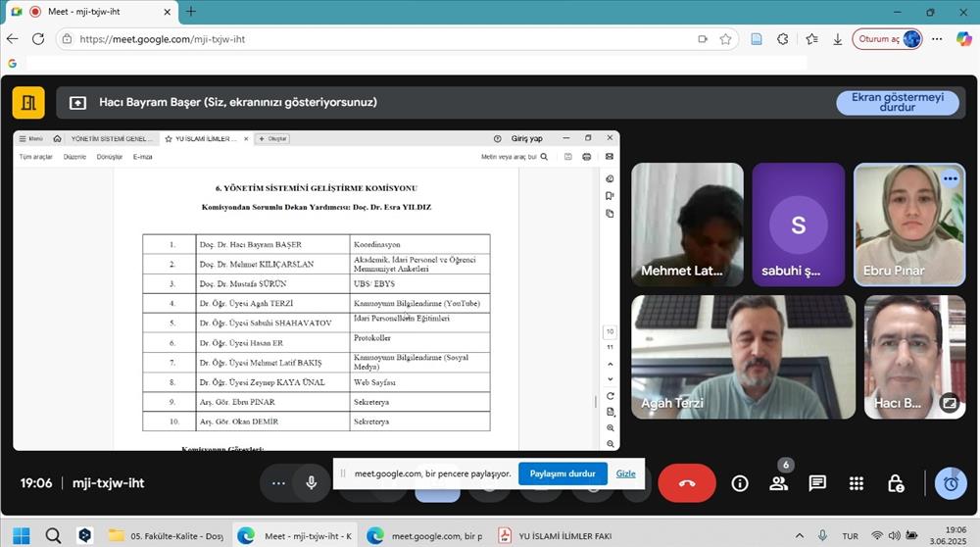
Task: Open the E-imza menu
Action: click(142, 157)
